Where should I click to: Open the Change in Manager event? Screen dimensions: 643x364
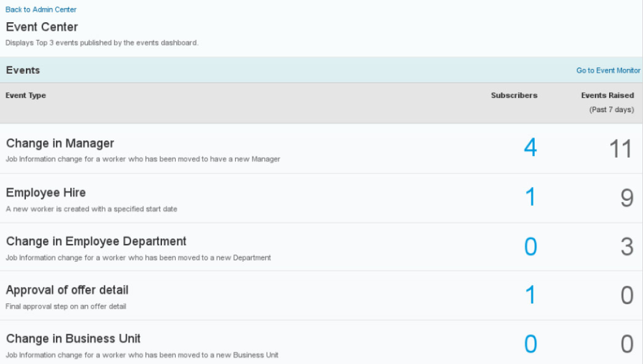pyautogui.click(x=60, y=144)
